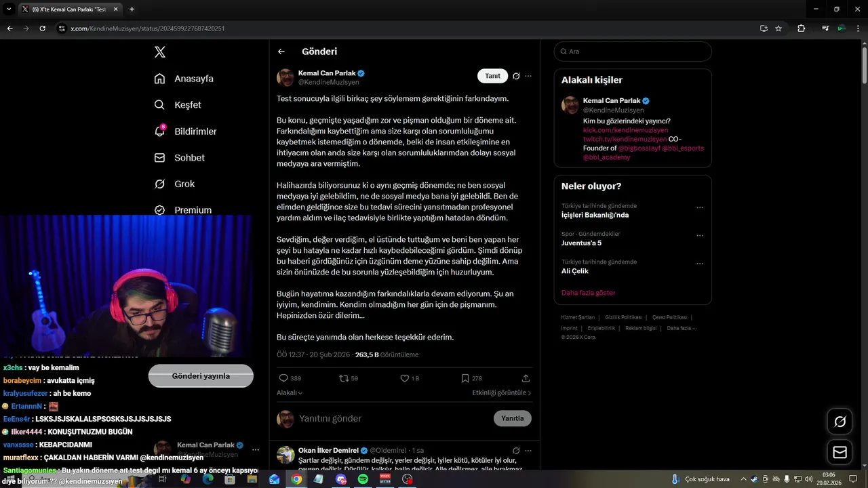Open Chrome three-dot menu

859,28
